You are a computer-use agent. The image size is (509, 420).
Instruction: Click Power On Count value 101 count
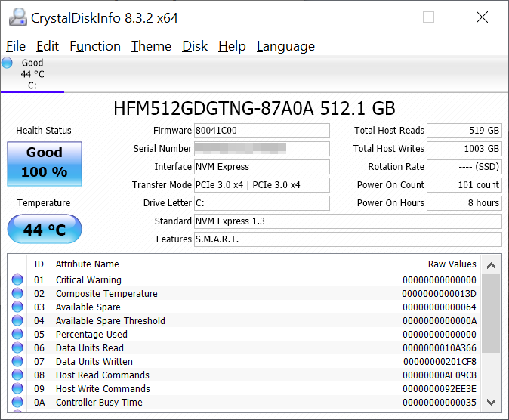click(464, 185)
